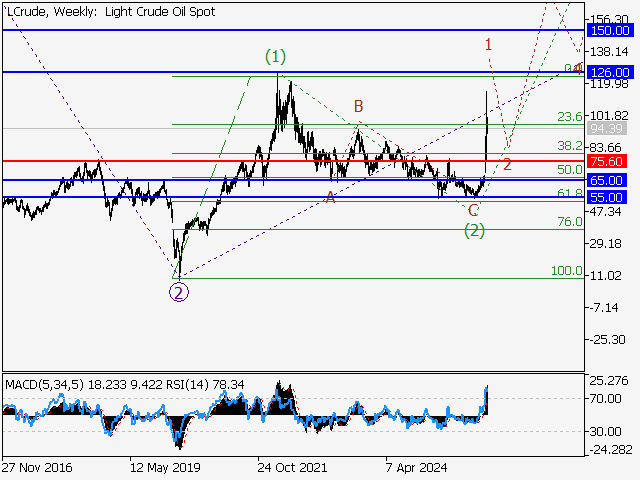Click the 61.8 Fibonacci level label
Screen dimensions: 640x480
[x=570, y=193]
